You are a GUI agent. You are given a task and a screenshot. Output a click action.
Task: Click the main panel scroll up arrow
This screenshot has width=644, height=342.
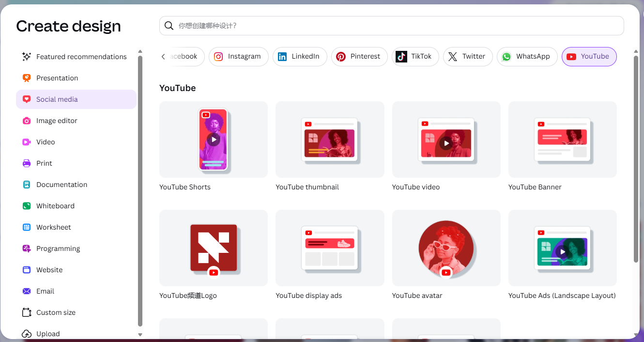(636, 51)
